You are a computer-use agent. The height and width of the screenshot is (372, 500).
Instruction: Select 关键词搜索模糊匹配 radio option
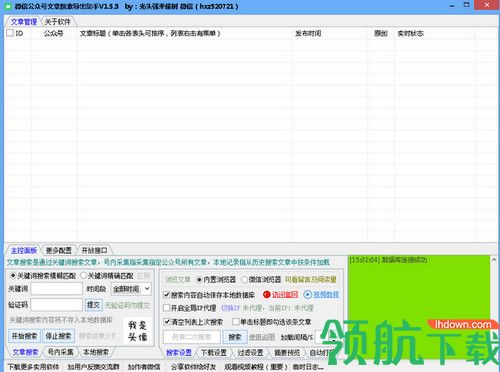pyautogui.click(x=13, y=276)
